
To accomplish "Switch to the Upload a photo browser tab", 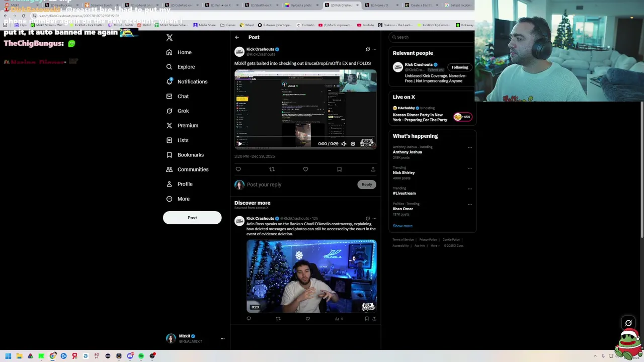I will (x=301, y=5).
